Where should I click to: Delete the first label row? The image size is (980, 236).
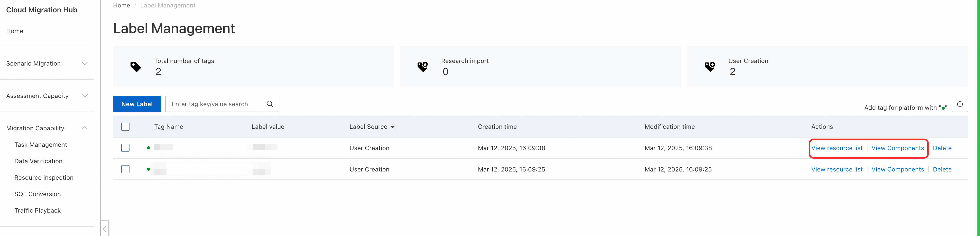coord(942,148)
